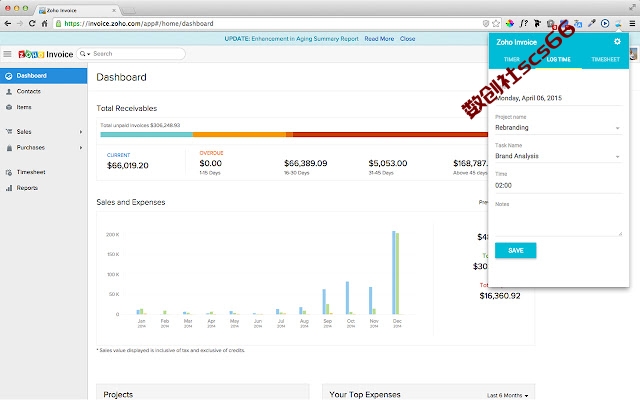Click the translate extension icon

tap(578, 24)
